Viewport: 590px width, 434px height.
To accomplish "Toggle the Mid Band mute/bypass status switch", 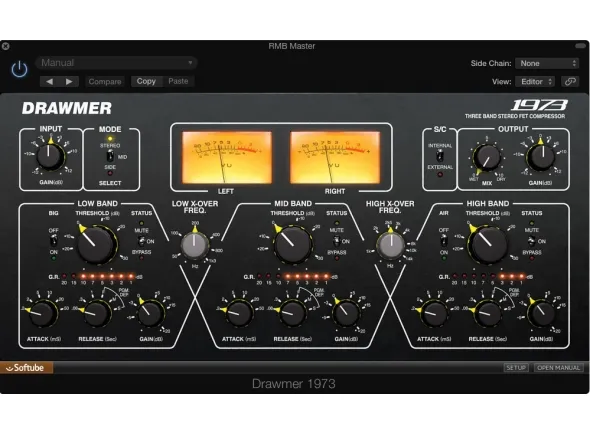I will coord(336,241).
